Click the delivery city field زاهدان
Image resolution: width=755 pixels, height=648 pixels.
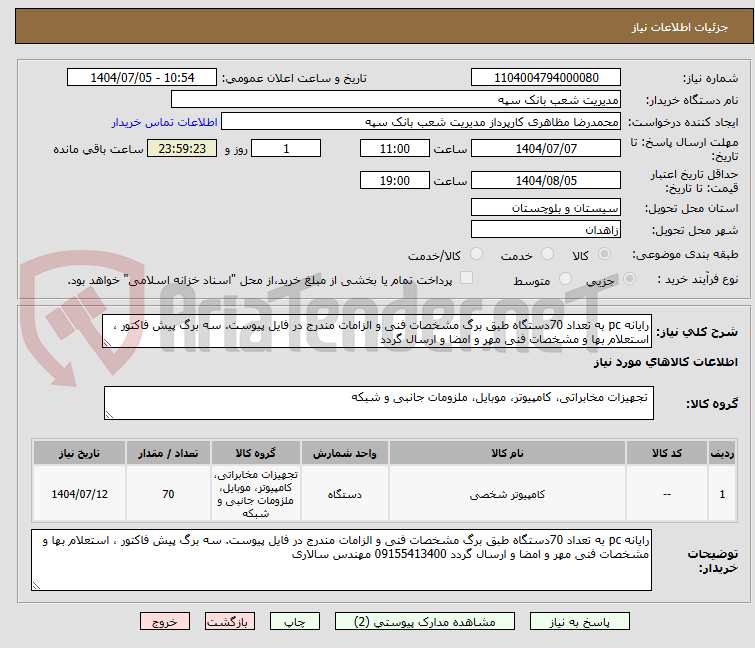(x=546, y=229)
